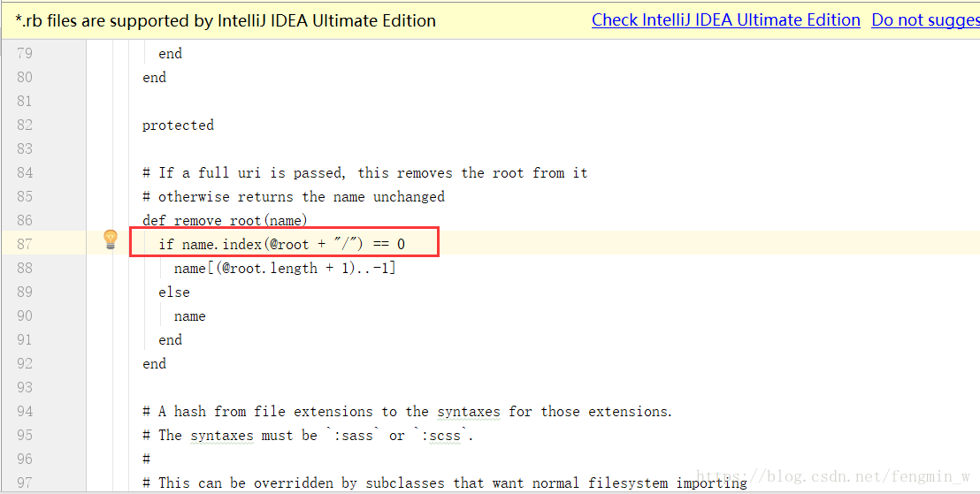980x494 pixels.
Task: Click the 'else' keyword on line 89
Action: point(174,293)
